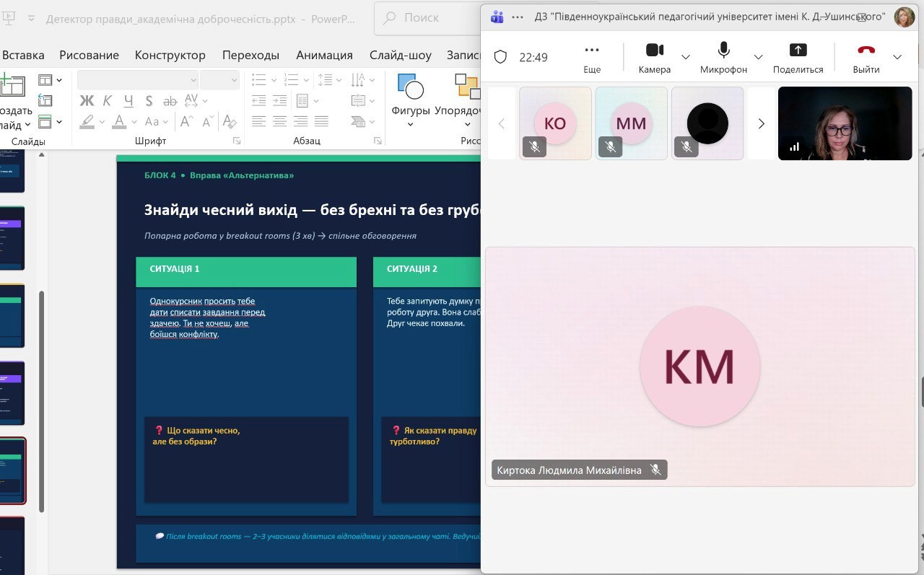Viewport: 924px width, 575px height.
Task: Toggle the Камера (Camera) on or off
Action: (x=654, y=51)
